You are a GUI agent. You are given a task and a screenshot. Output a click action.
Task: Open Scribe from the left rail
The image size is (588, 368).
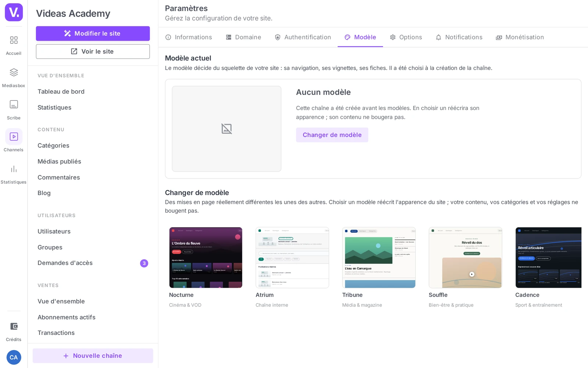pyautogui.click(x=14, y=110)
